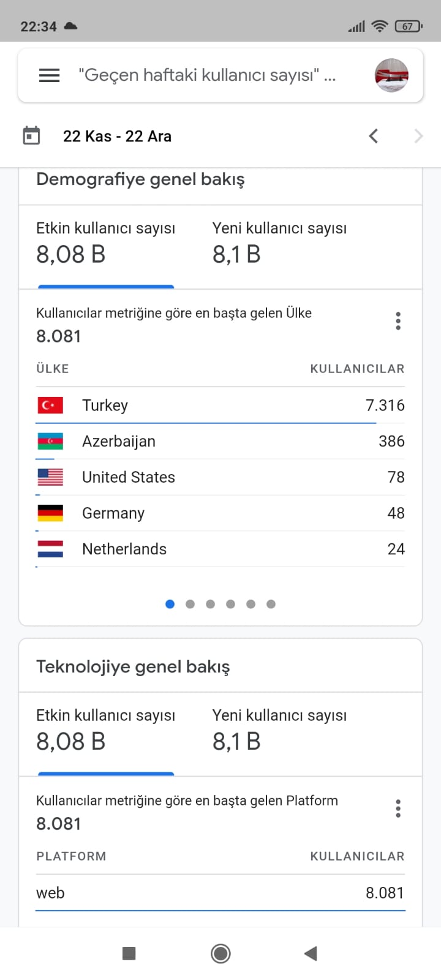The width and height of the screenshot is (441, 980).
Task: Tap the Turkey country row
Action: pyautogui.click(x=221, y=405)
